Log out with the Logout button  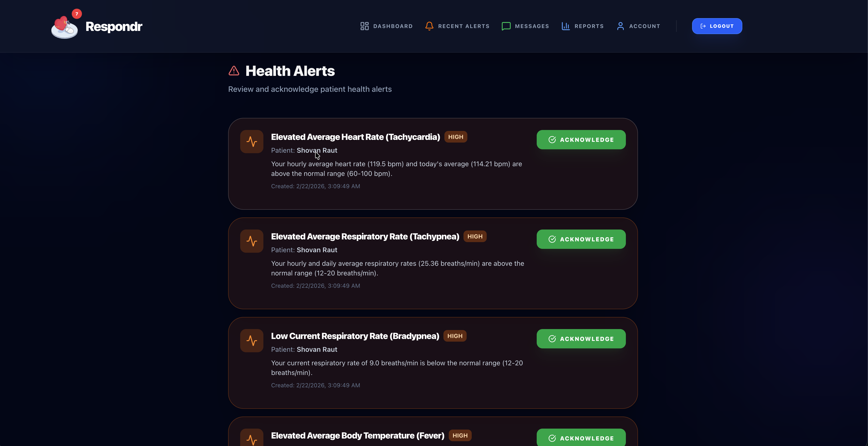point(717,26)
